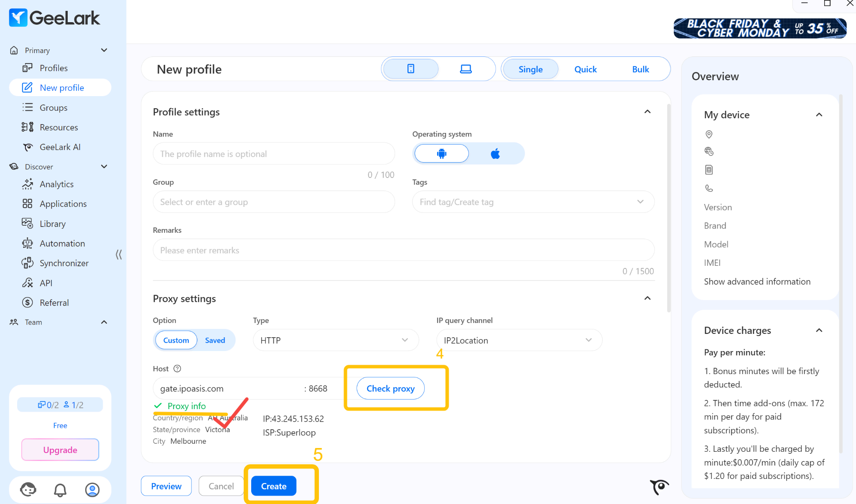Click the Host help question-mark icon
This screenshot has height=504, width=856.
[177, 369]
